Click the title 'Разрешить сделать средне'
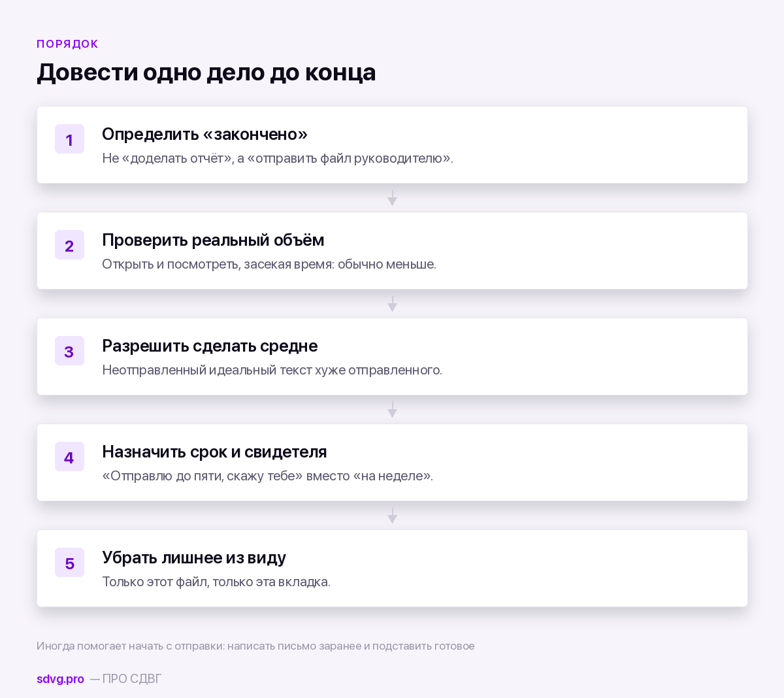The width and height of the screenshot is (784, 698). [x=210, y=346]
